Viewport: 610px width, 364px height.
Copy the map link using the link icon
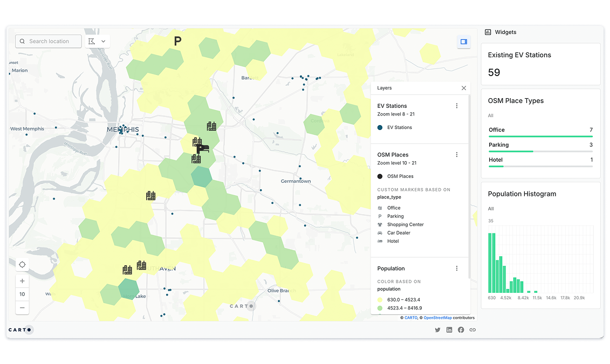472,329
